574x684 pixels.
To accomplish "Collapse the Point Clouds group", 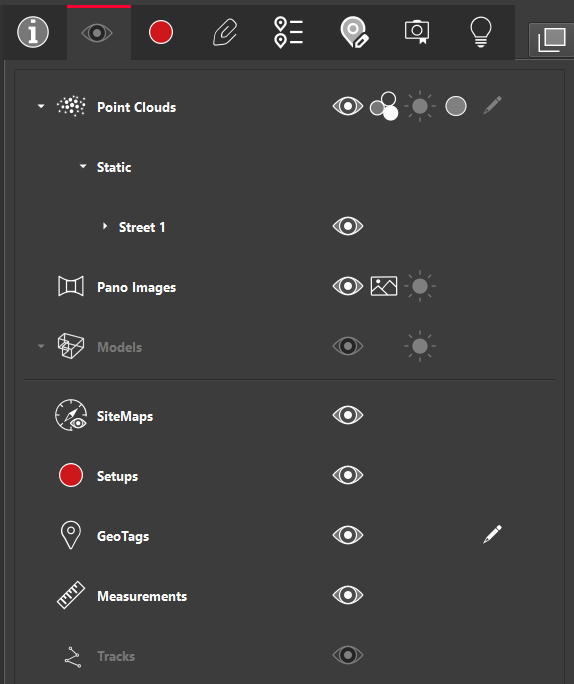I will pyautogui.click(x=41, y=106).
